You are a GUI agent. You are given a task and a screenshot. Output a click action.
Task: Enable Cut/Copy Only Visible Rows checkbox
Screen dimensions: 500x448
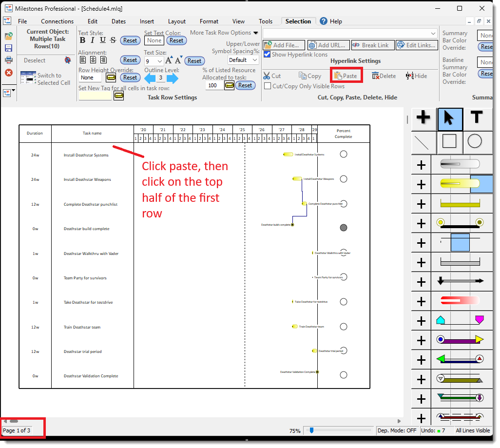267,86
